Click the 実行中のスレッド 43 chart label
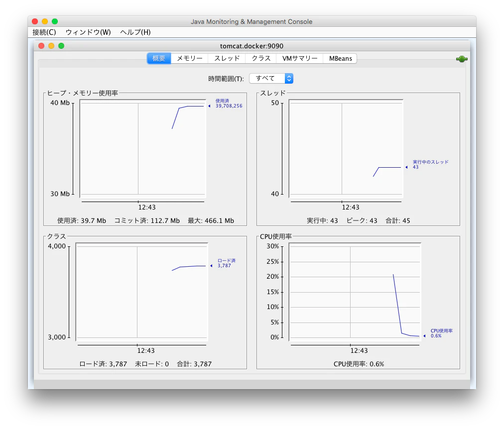The width and height of the screenshot is (504, 429). pyautogui.click(x=430, y=164)
